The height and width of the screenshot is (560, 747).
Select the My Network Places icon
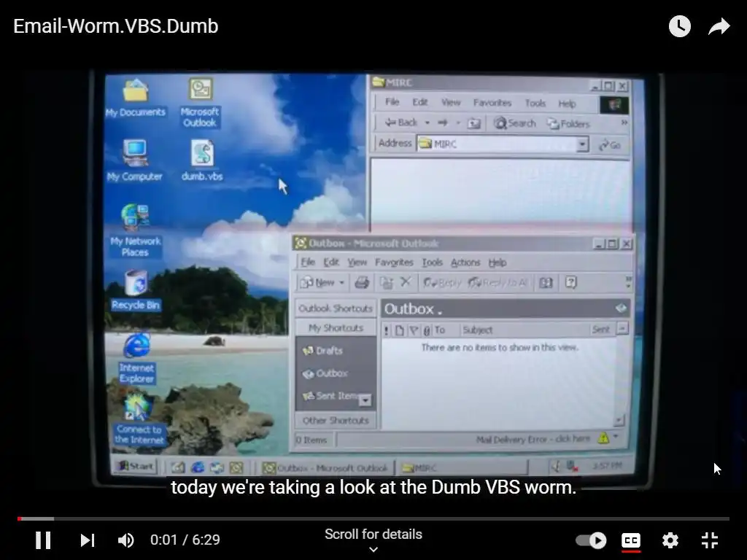(x=135, y=231)
